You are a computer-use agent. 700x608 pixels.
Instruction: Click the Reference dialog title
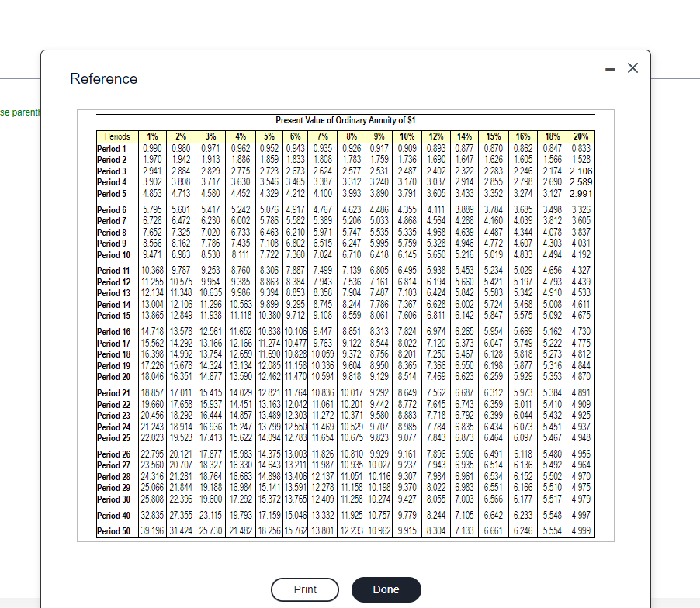[102, 78]
